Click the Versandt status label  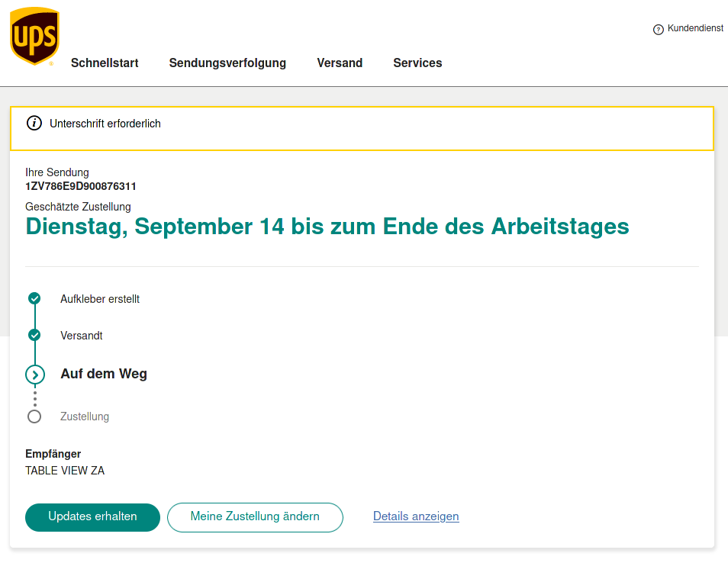point(81,336)
